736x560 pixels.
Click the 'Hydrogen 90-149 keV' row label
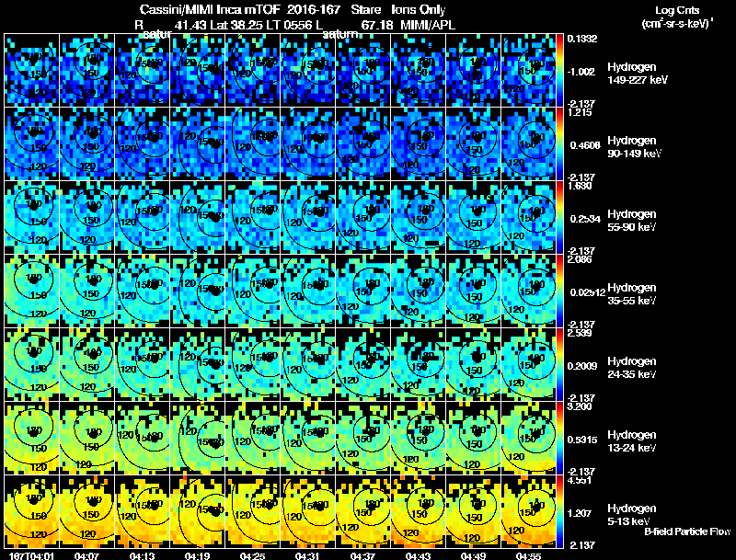634,147
